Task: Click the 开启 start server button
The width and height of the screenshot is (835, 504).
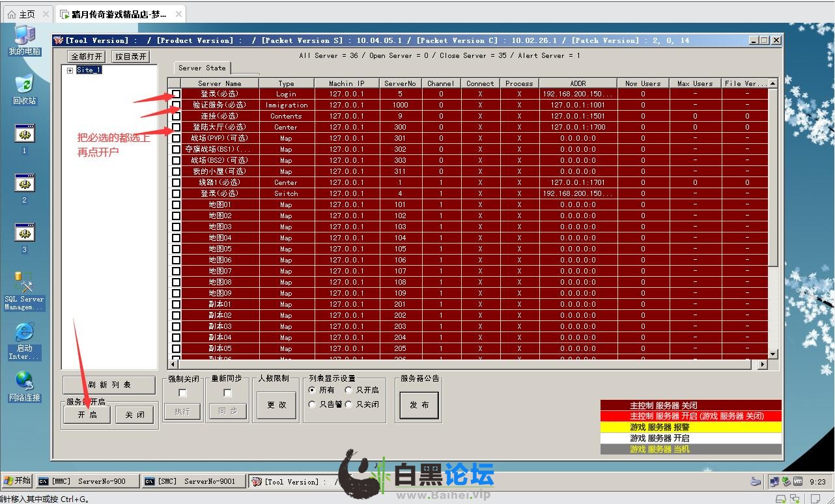Action: [x=87, y=415]
